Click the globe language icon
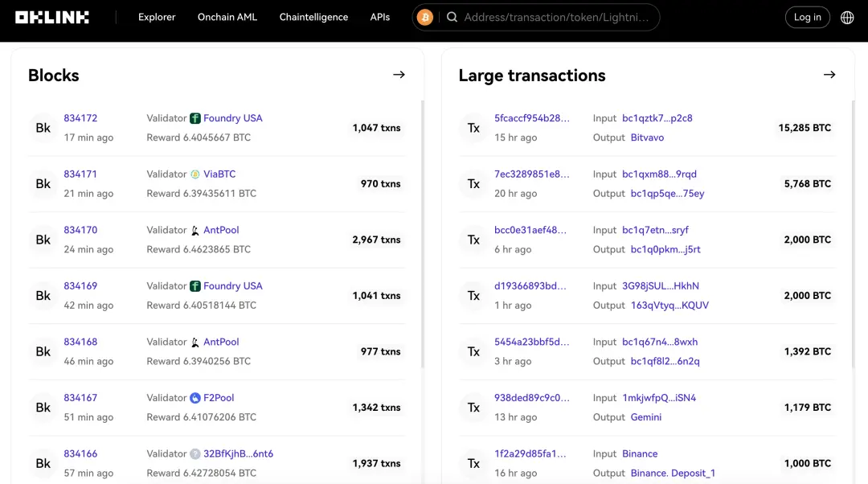Image resolution: width=868 pixels, height=484 pixels. [847, 17]
